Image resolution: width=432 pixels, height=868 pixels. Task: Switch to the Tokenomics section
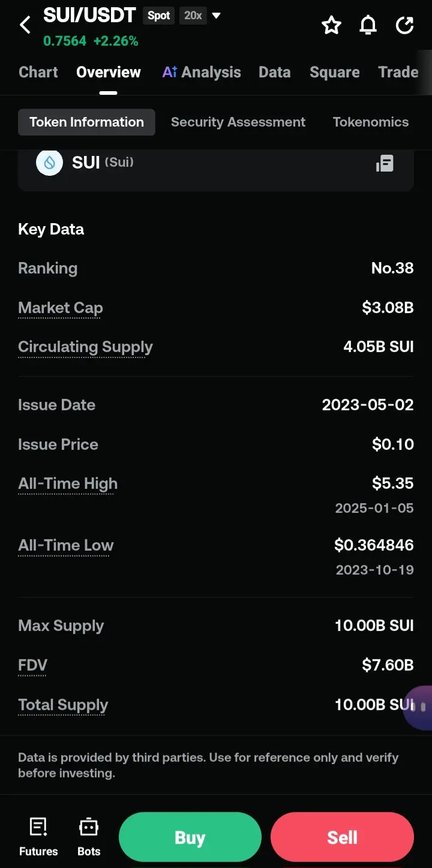coord(371,122)
